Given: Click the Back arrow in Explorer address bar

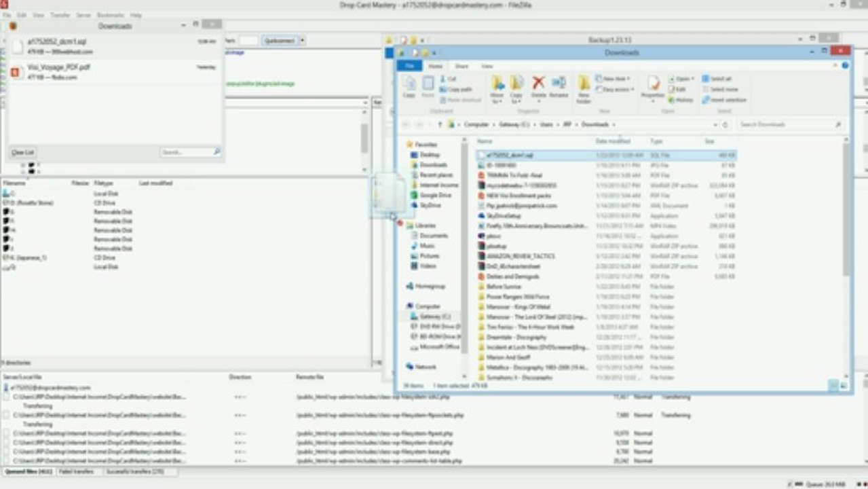Looking at the screenshot, I should click(x=406, y=125).
